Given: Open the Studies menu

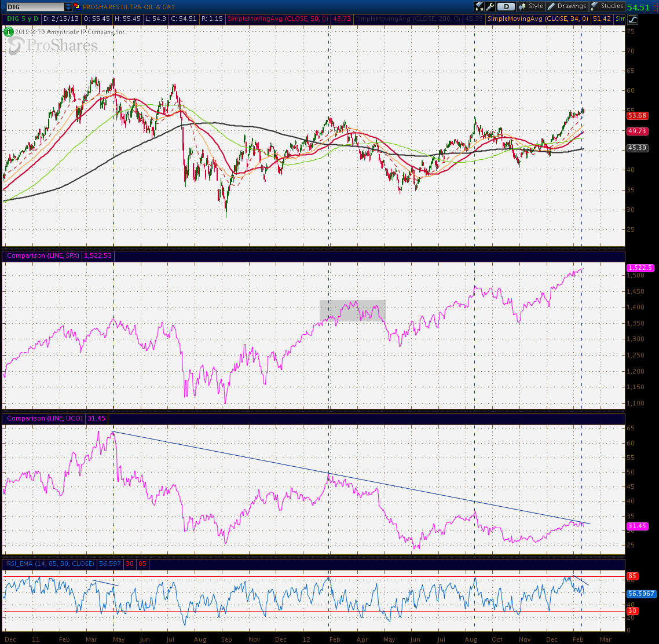Looking at the screenshot, I should [607, 6].
